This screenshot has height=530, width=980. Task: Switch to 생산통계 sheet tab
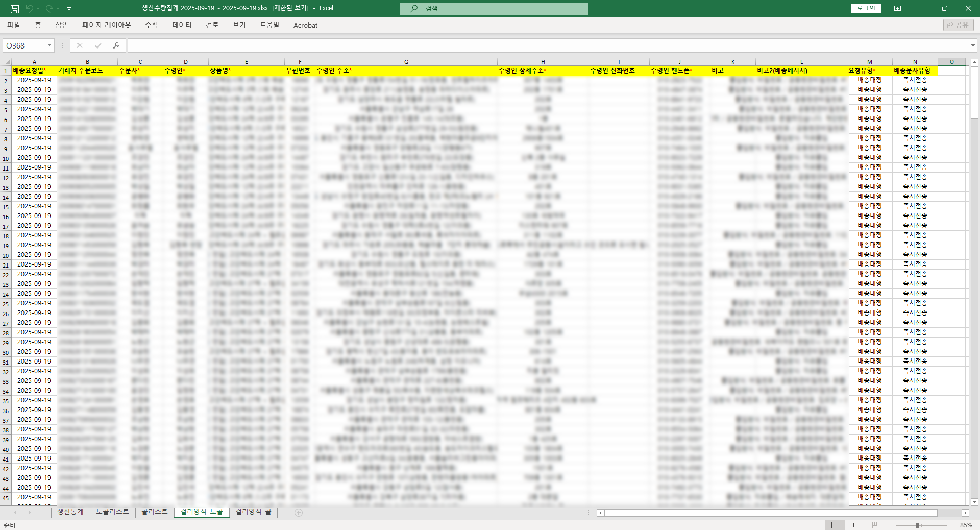coord(70,512)
